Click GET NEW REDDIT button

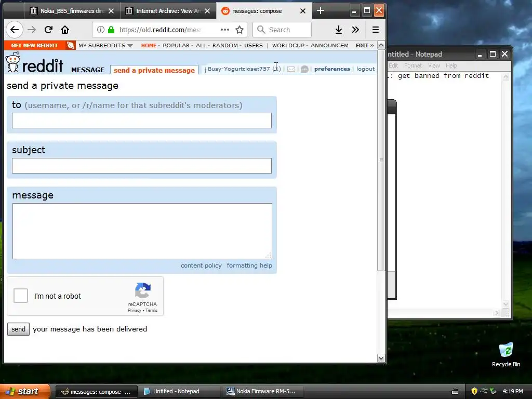(x=35, y=45)
